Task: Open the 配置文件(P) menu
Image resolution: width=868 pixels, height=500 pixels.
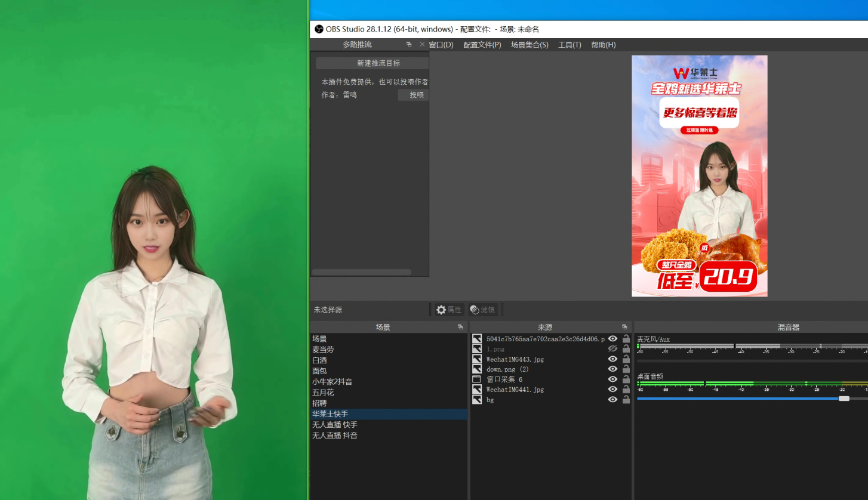Action: click(482, 45)
